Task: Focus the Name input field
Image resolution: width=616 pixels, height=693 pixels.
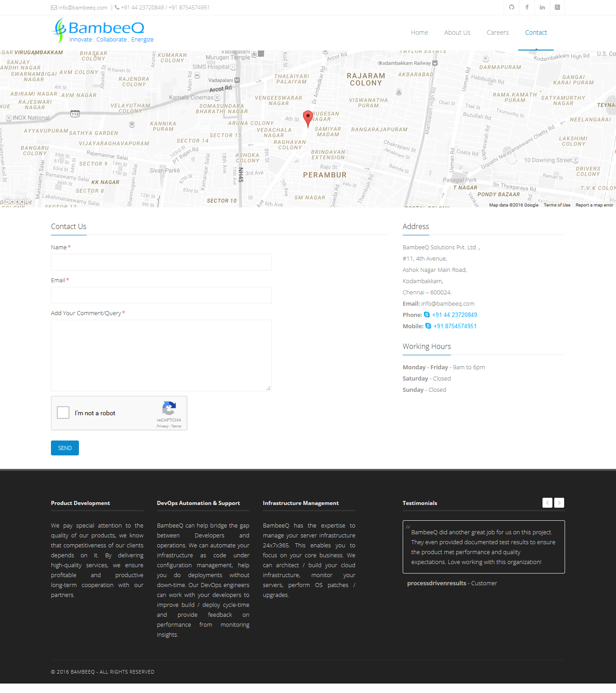Action: point(161,262)
